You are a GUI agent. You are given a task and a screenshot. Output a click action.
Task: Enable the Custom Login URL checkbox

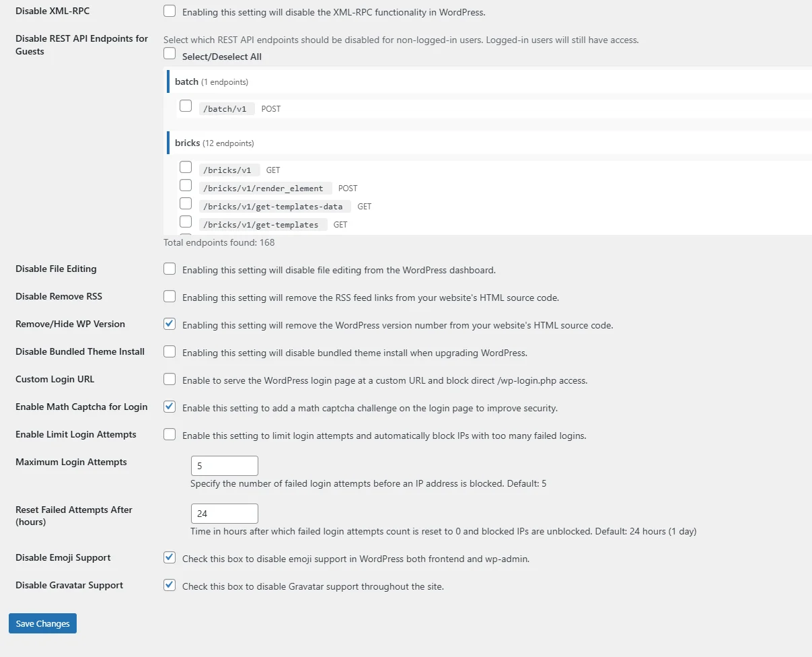coord(170,380)
